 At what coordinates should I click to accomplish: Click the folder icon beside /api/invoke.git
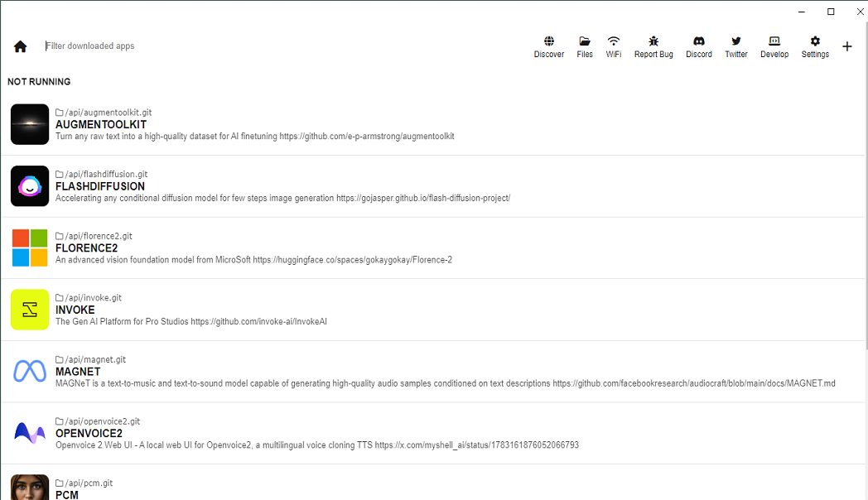[60, 297]
